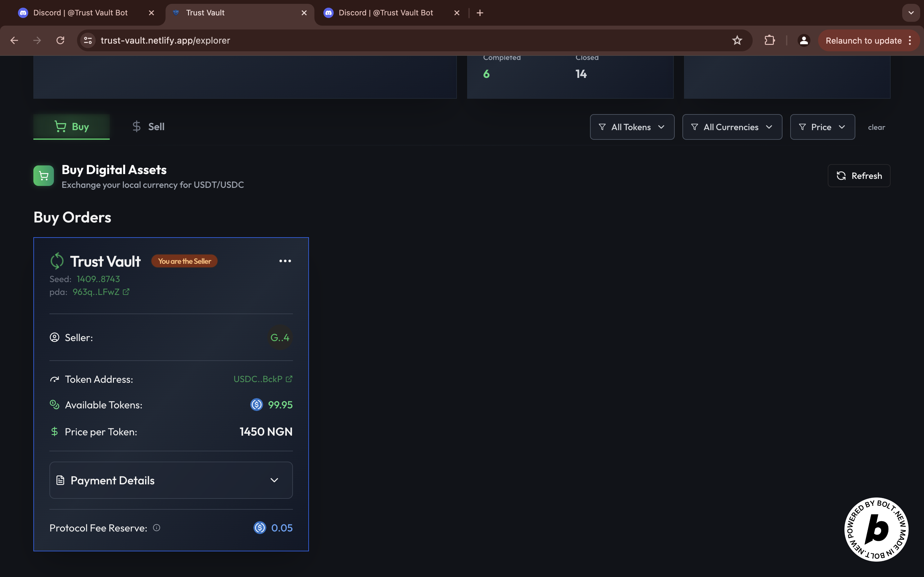Click the pda external link icon
Image resolution: width=924 pixels, height=577 pixels.
click(126, 292)
